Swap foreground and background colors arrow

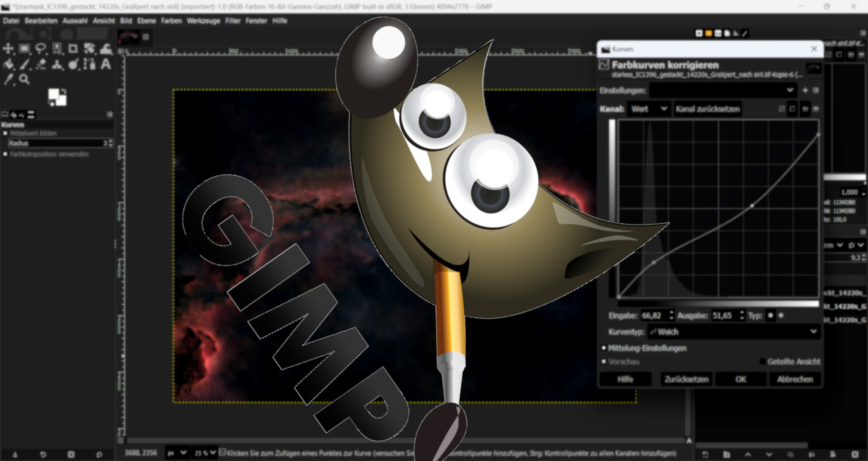[x=65, y=91]
